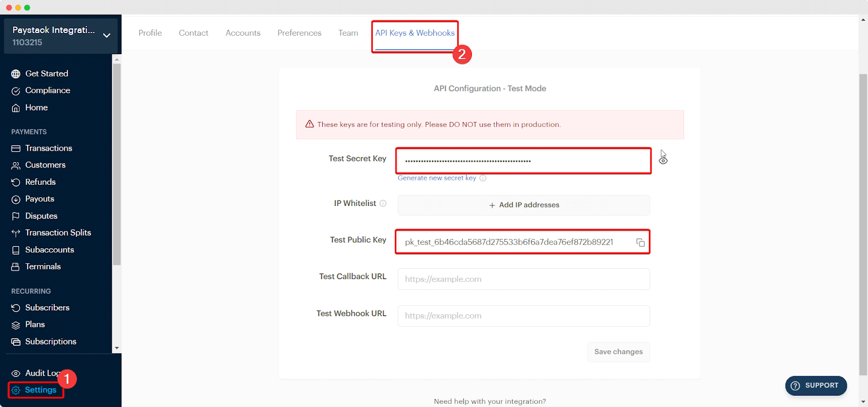Click info icon beside Generate new secret key

pyautogui.click(x=483, y=178)
